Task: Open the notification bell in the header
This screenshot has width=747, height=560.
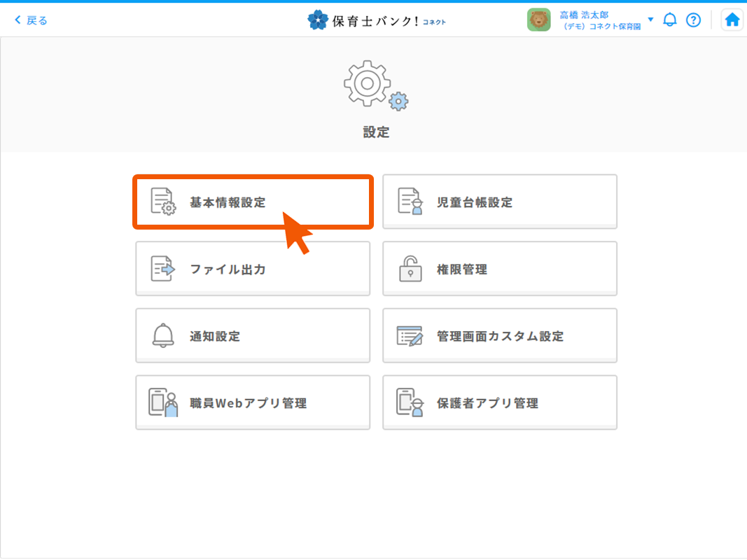Action: tap(670, 20)
